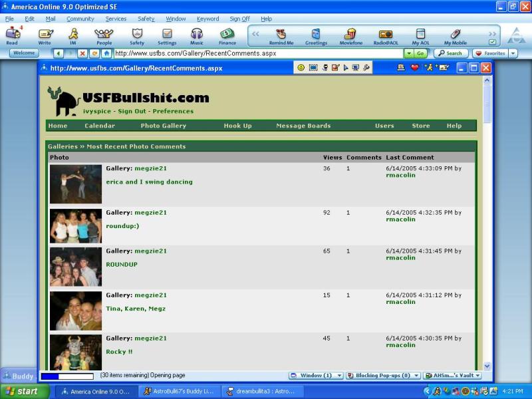Viewport: 532px width, 399px height.
Task: Click the Safety shield icon
Action: pyautogui.click(x=137, y=37)
